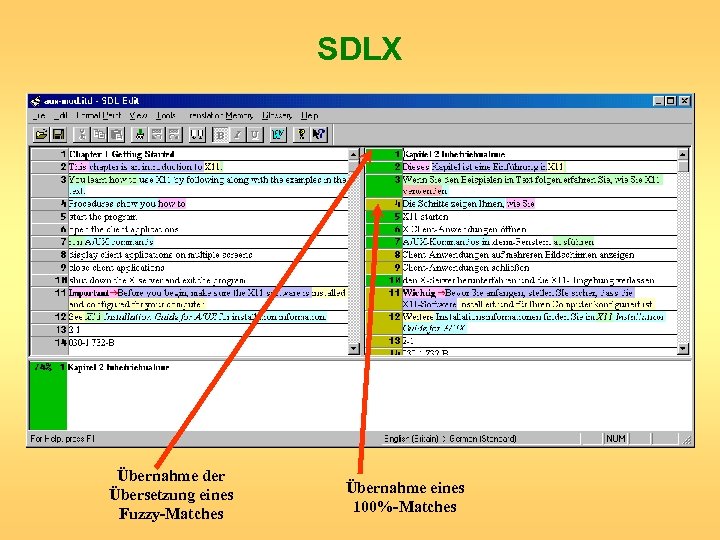Click the green icon right of Paste

click(x=139, y=134)
